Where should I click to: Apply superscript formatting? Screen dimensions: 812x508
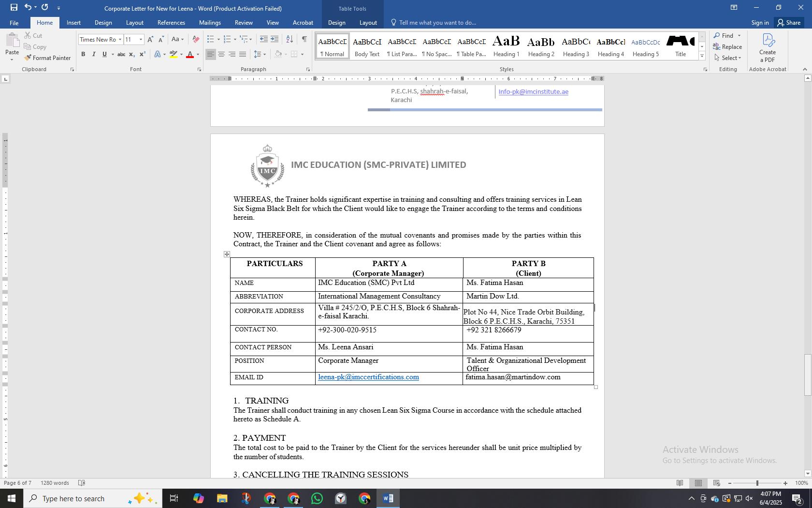142,54
